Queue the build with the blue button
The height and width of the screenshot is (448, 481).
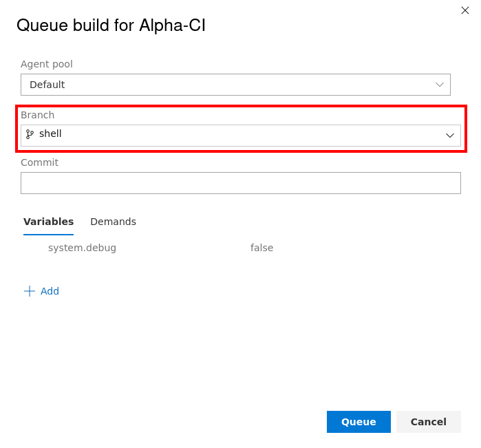pyautogui.click(x=359, y=422)
